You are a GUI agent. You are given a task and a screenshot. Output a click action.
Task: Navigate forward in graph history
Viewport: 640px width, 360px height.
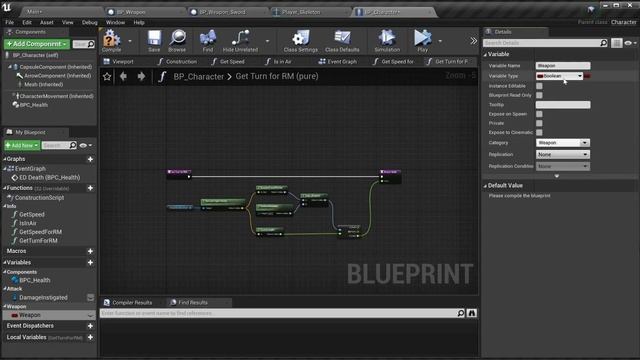141,76
